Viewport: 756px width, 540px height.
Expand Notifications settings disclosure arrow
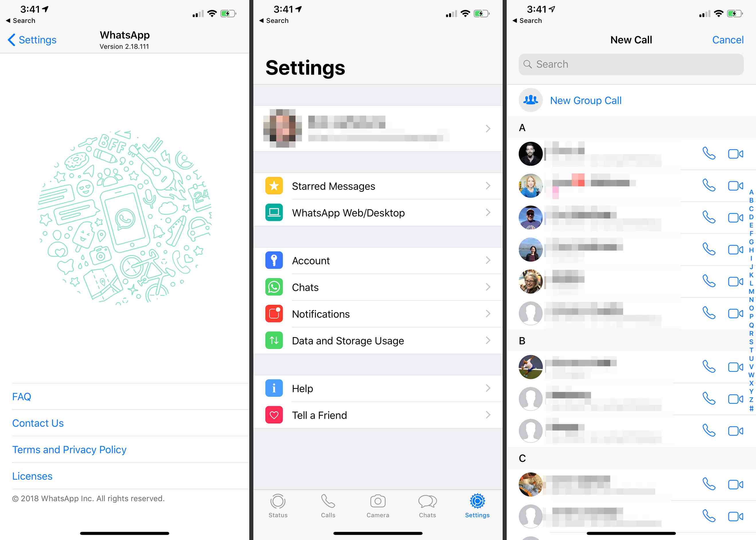pyautogui.click(x=490, y=314)
